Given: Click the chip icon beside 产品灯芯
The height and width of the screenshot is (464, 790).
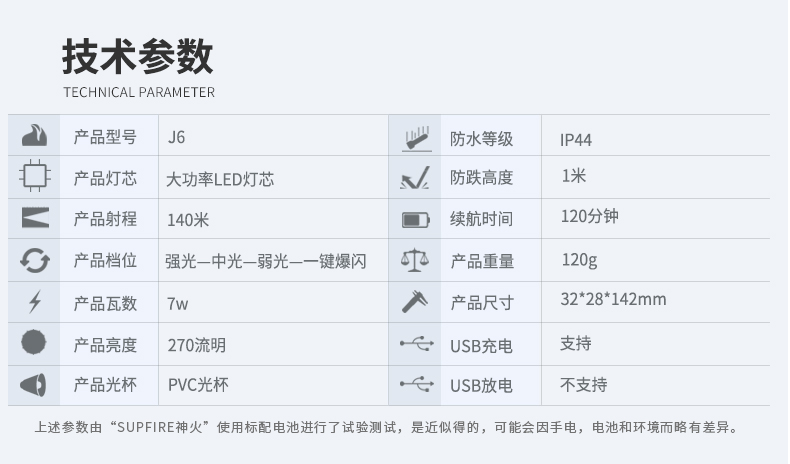Looking at the screenshot, I should click(34, 176).
